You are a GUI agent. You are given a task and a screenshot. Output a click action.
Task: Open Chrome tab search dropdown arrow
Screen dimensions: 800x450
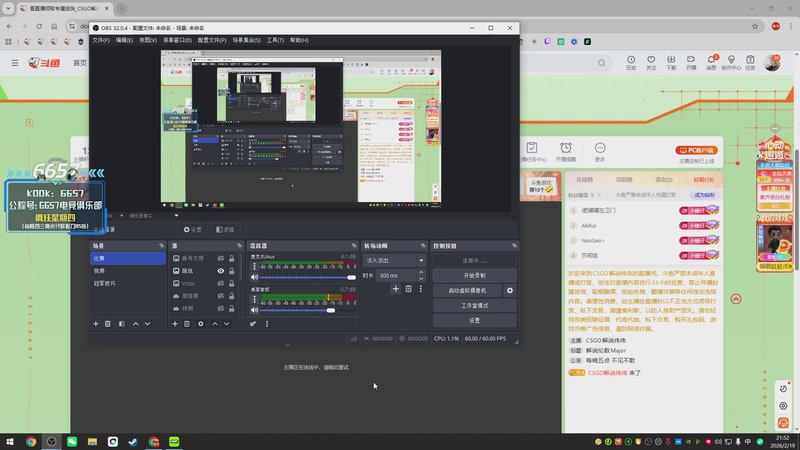(8, 8)
